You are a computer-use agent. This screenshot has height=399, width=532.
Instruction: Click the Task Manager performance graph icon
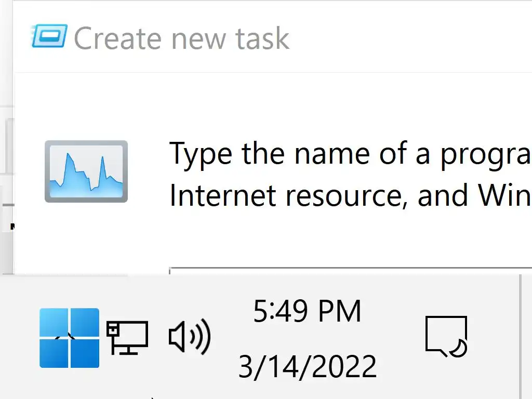pyautogui.click(x=86, y=171)
